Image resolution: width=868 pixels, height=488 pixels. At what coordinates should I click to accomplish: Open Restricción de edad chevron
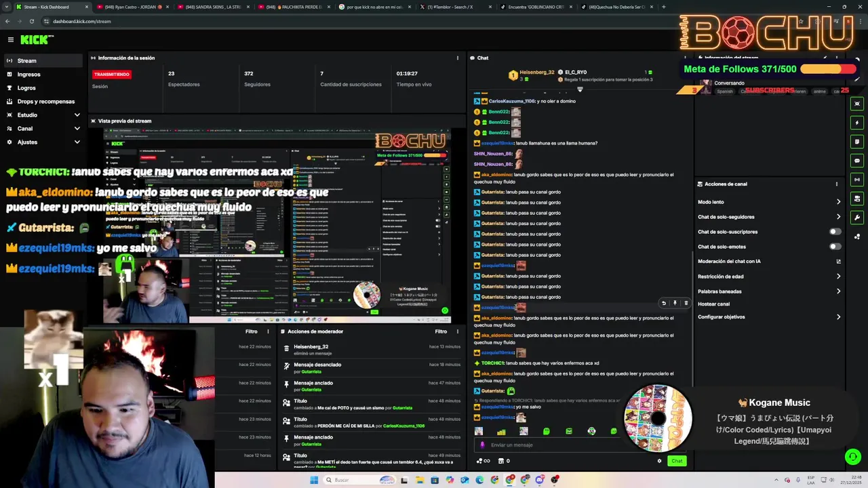[x=838, y=277]
